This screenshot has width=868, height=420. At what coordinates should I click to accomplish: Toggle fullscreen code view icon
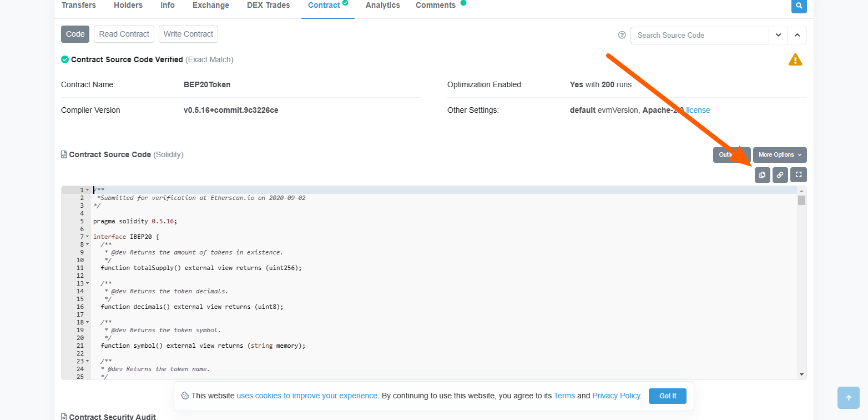799,175
